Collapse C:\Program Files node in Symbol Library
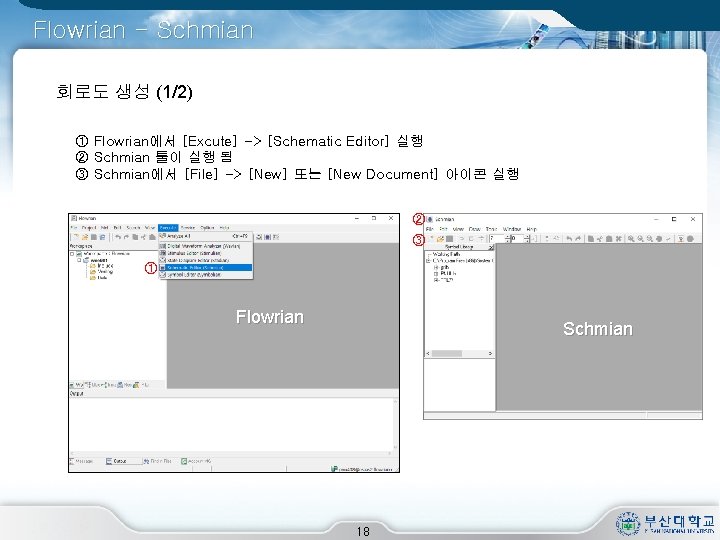720x540 pixels. (x=428, y=260)
